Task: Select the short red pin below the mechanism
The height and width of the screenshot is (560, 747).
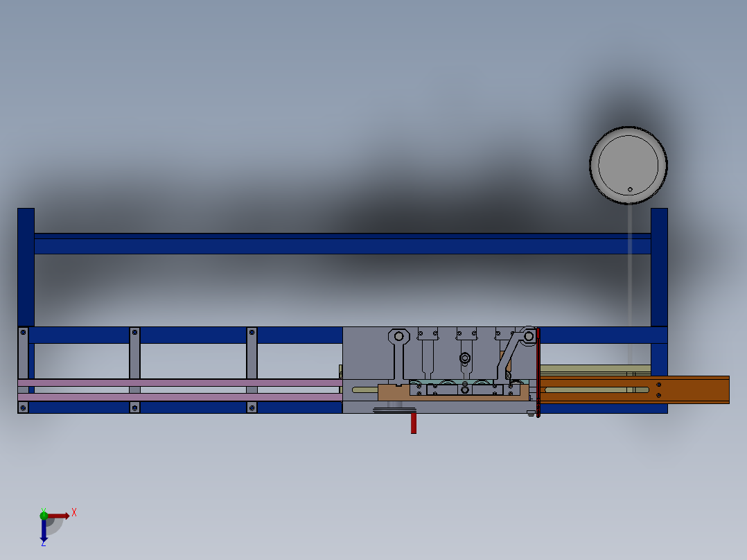Action: (x=414, y=423)
